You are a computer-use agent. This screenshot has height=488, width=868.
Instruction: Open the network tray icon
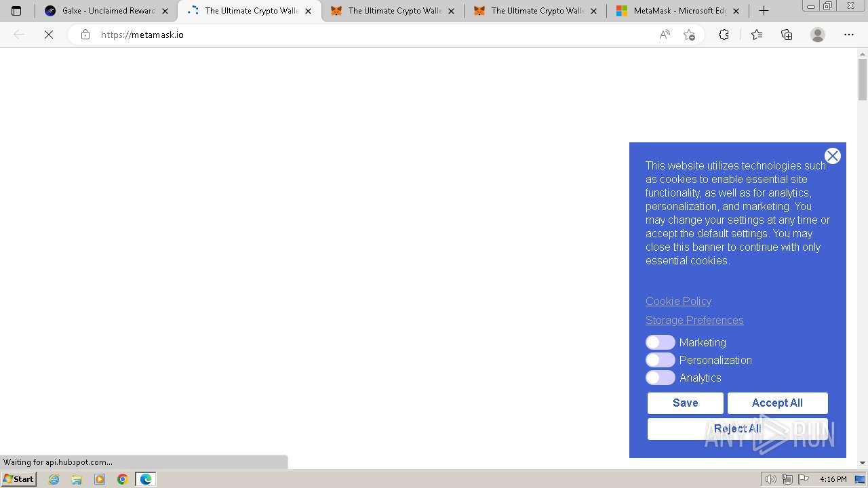point(787,479)
